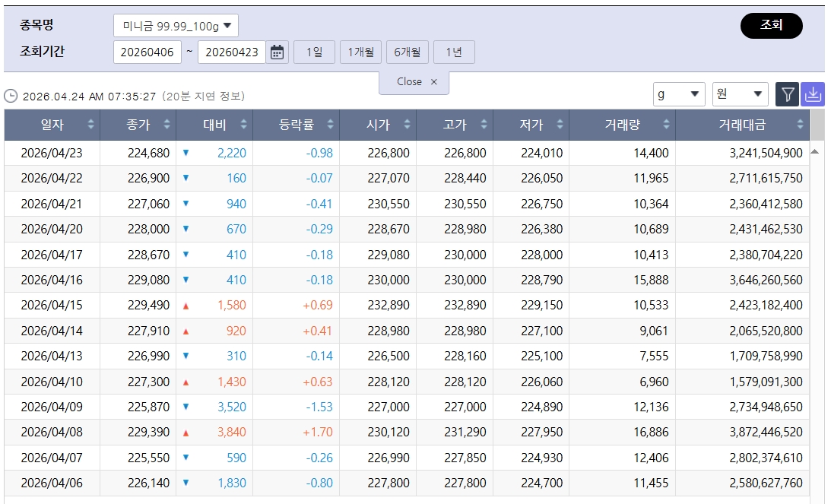This screenshot has height=504, width=831.
Task: Click date cell 2026/04/23
Action: (52, 153)
